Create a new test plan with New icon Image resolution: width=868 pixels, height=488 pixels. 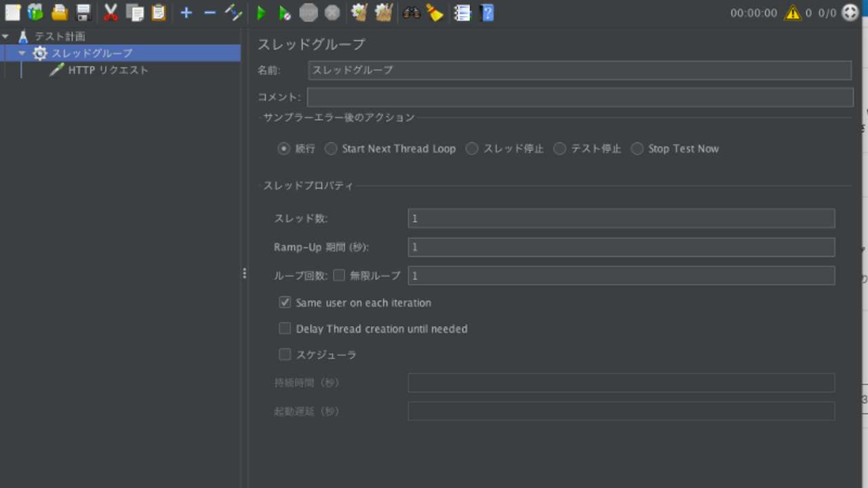[12, 12]
